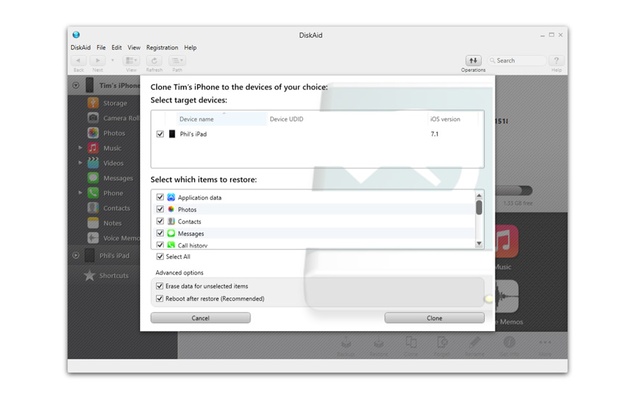The image size is (624, 400).
Task: Click the Music app tile behind dialog
Action: click(506, 241)
